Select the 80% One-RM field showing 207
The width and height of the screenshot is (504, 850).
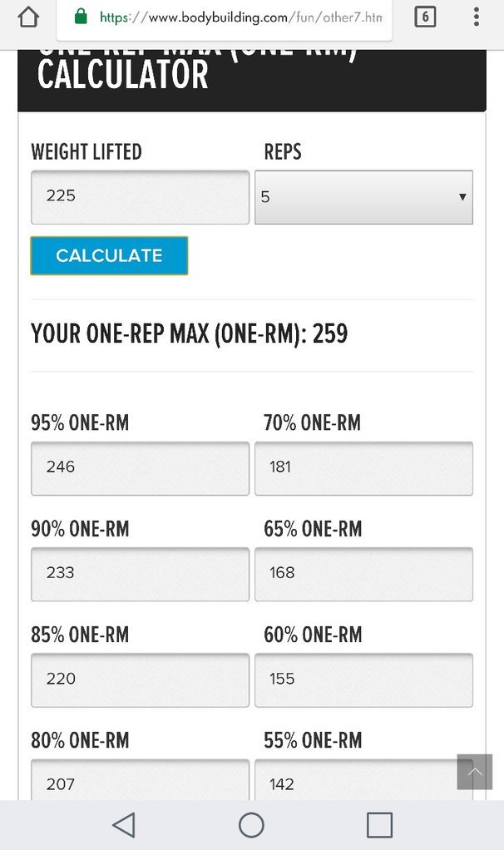point(140,779)
